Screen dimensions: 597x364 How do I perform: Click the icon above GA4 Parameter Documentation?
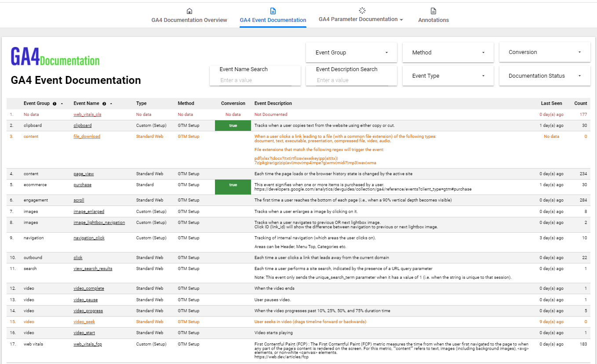(362, 10)
